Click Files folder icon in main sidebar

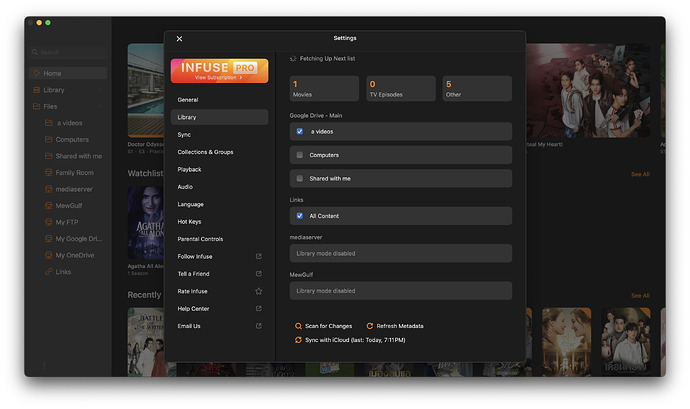(37, 106)
